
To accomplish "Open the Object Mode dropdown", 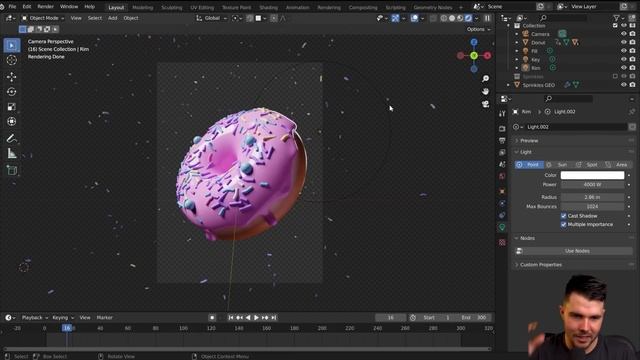I will pyautogui.click(x=42, y=18).
